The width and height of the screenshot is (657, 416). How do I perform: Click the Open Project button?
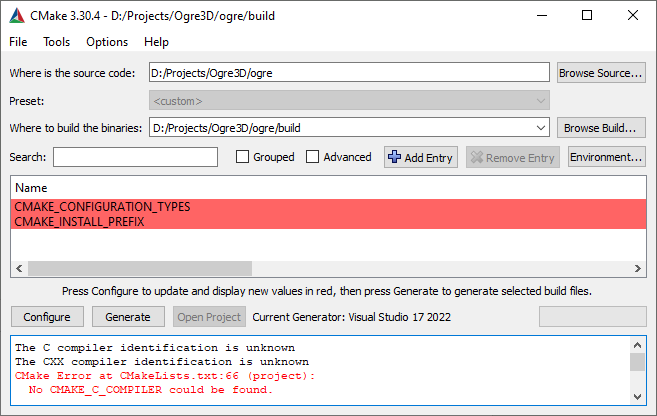[209, 317]
